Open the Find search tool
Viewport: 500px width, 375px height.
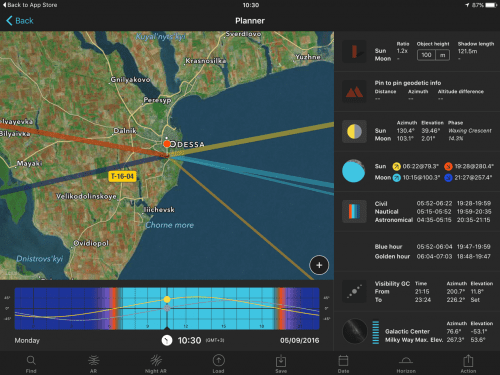point(31,364)
